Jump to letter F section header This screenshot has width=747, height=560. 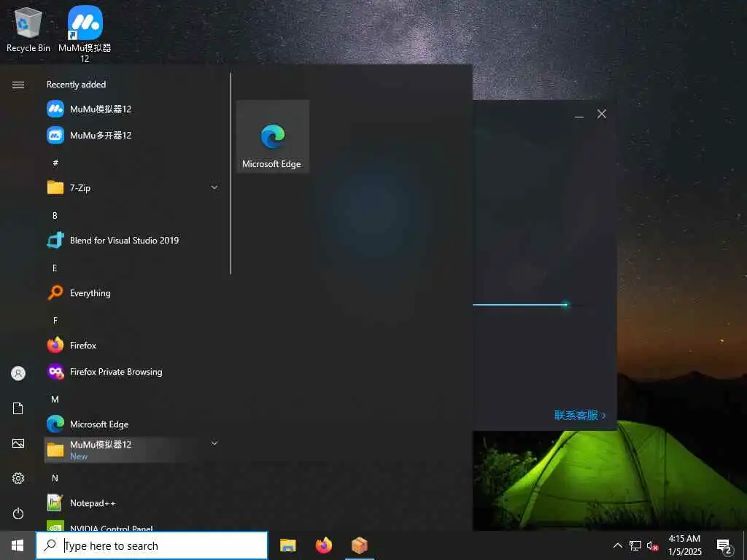click(x=55, y=321)
